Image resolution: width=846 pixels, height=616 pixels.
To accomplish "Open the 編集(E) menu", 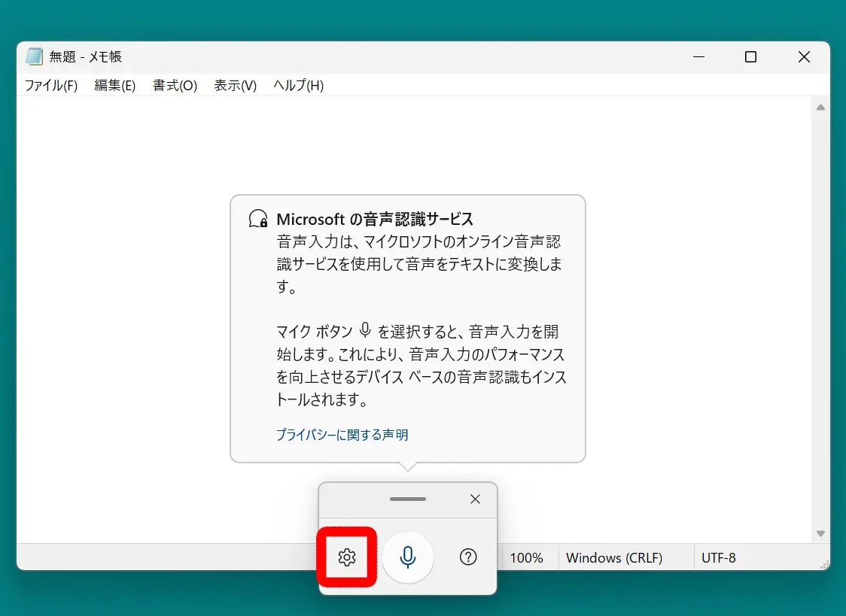I will 114,85.
